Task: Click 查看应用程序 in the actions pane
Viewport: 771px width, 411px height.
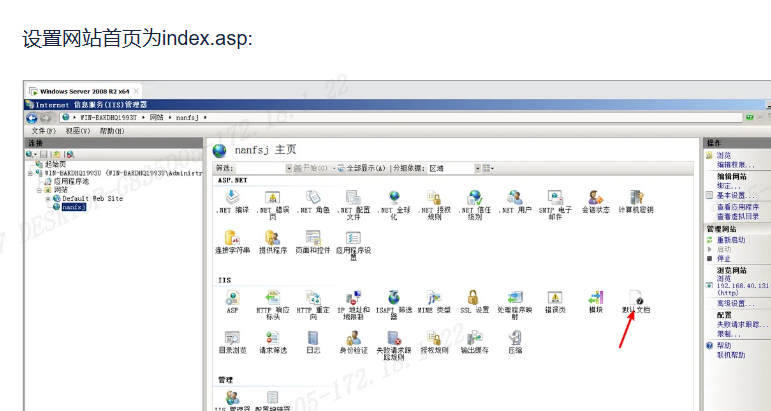Action: (x=738, y=207)
